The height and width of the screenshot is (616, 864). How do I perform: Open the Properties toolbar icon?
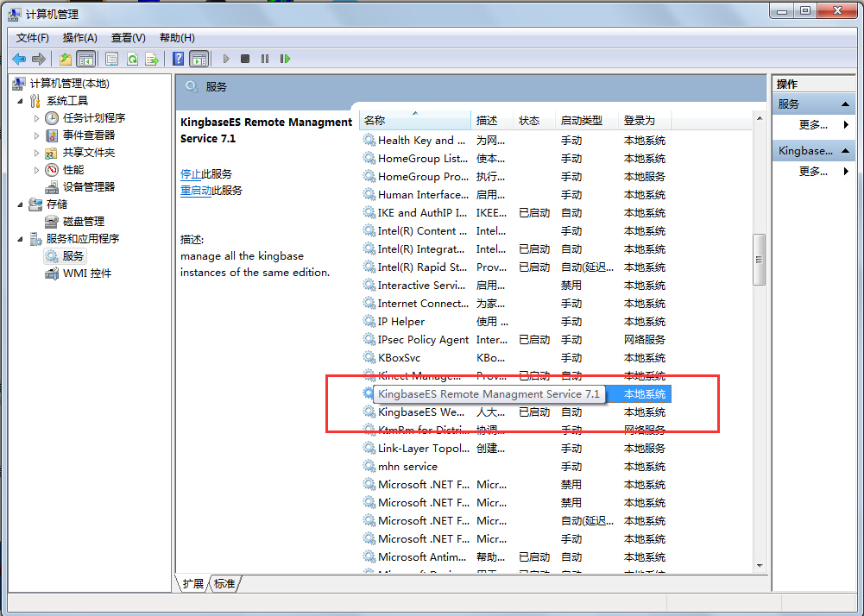tap(112, 59)
